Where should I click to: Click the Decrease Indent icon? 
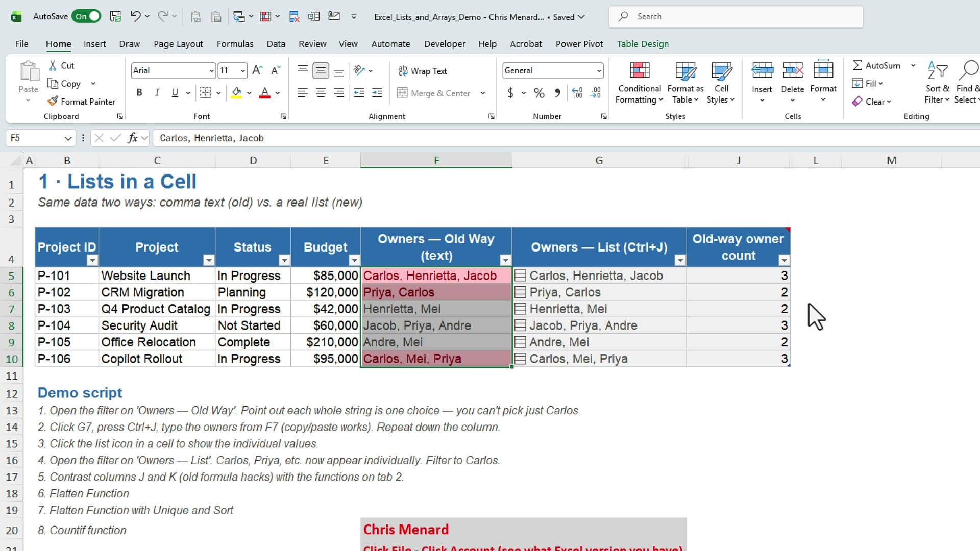[x=359, y=93]
